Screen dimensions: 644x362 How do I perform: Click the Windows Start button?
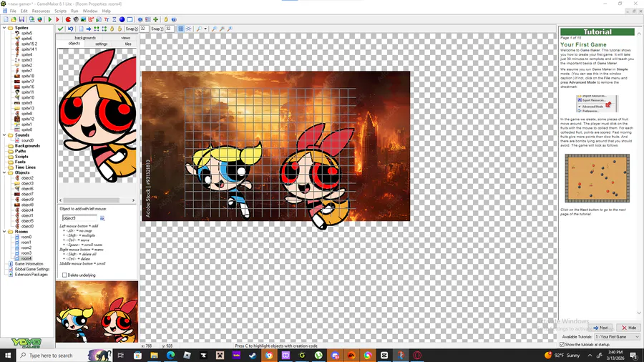pyautogui.click(x=8, y=355)
